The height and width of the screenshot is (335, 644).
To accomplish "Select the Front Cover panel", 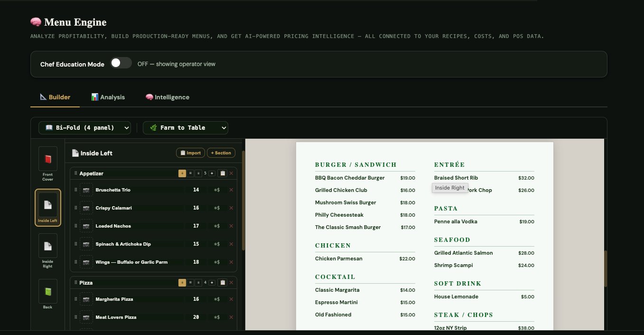I will point(48,164).
